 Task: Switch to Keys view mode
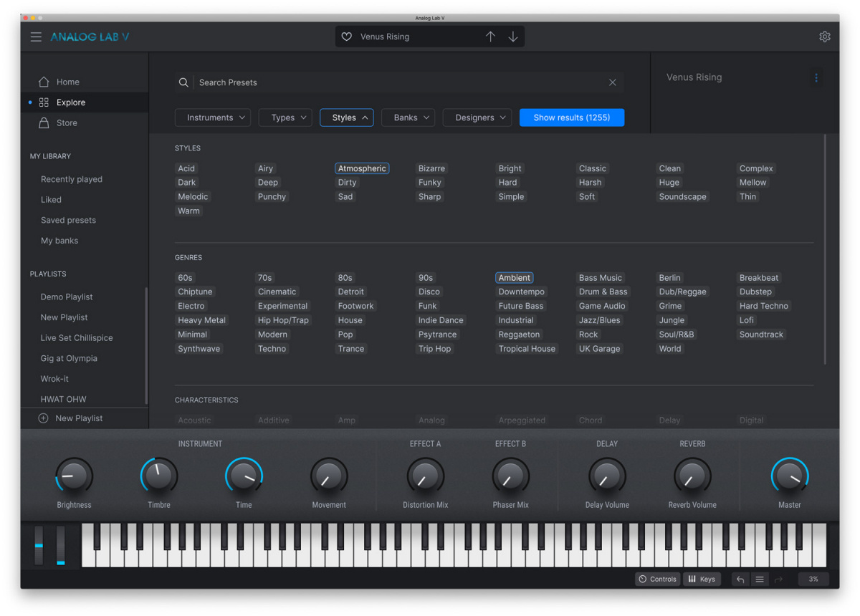702,579
